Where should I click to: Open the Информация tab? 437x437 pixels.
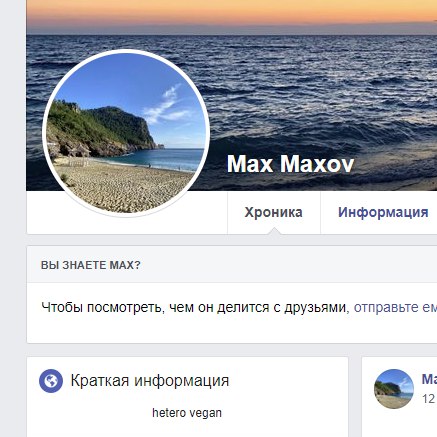point(383,212)
